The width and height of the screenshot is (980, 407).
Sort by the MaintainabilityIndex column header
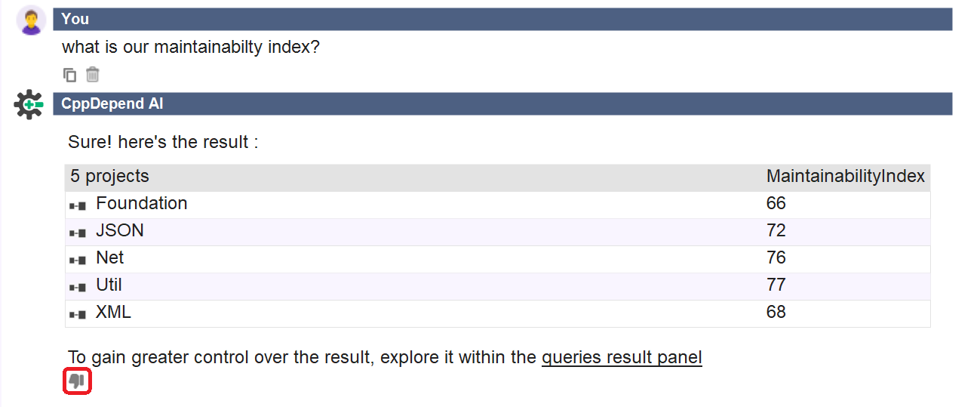pos(845,177)
